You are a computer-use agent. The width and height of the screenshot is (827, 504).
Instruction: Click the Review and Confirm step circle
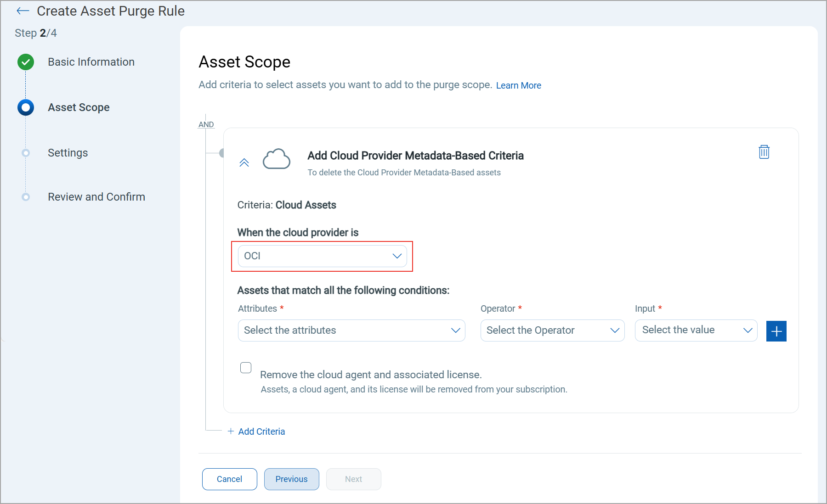click(x=26, y=197)
